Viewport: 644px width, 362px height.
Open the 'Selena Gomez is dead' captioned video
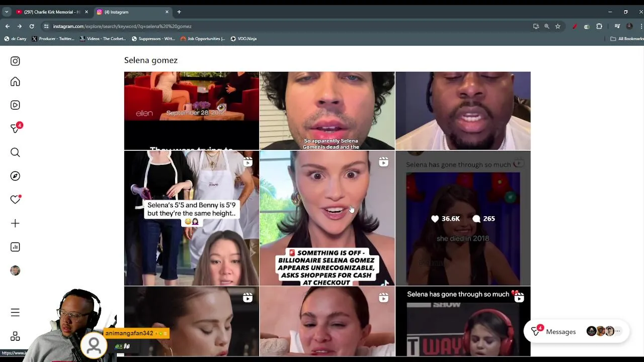click(x=327, y=111)
